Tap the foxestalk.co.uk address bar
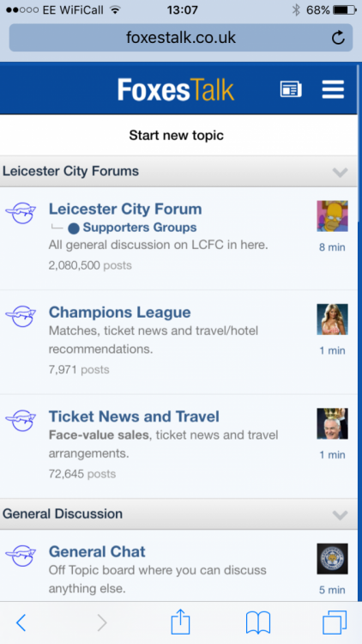The image size is (362, 644). 181,38
